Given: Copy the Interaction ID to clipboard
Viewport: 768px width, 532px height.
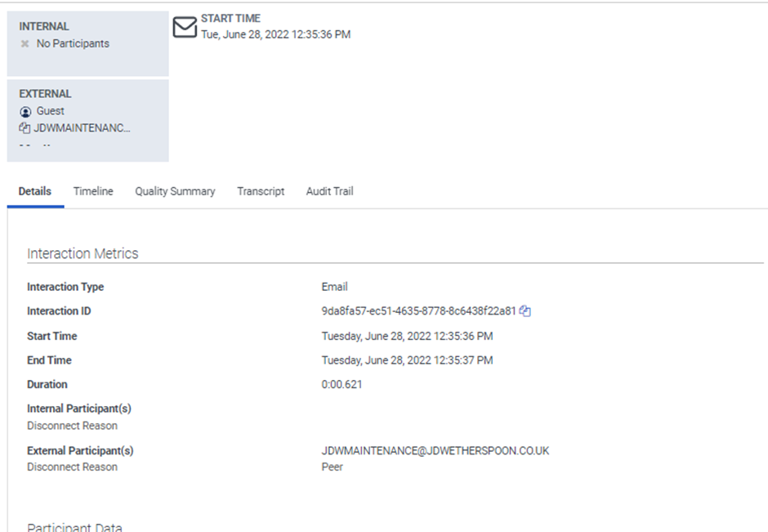Looking at the screenshot, I should [525, 311].
